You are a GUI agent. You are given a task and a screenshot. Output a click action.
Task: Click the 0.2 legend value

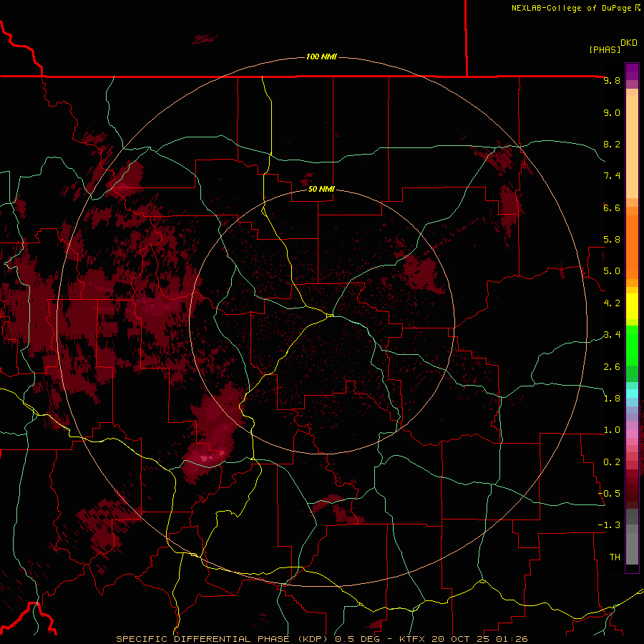click(612, 462)
